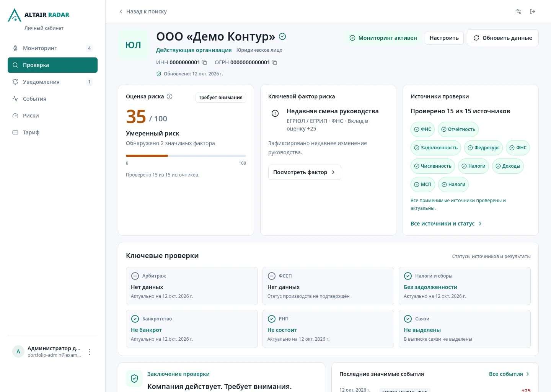The width and height of the screenshot is (551, 392).
Task: Click the ФССП status icon
Action: coord(272,276)
